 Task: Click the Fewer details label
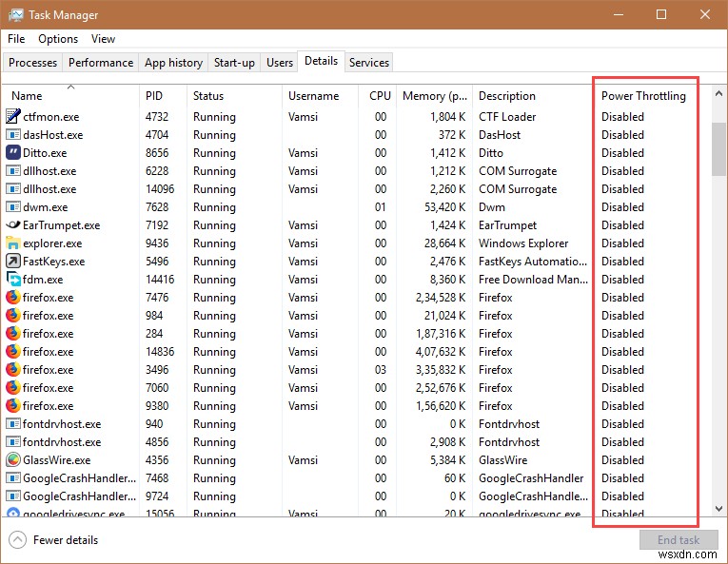point(66,540)
